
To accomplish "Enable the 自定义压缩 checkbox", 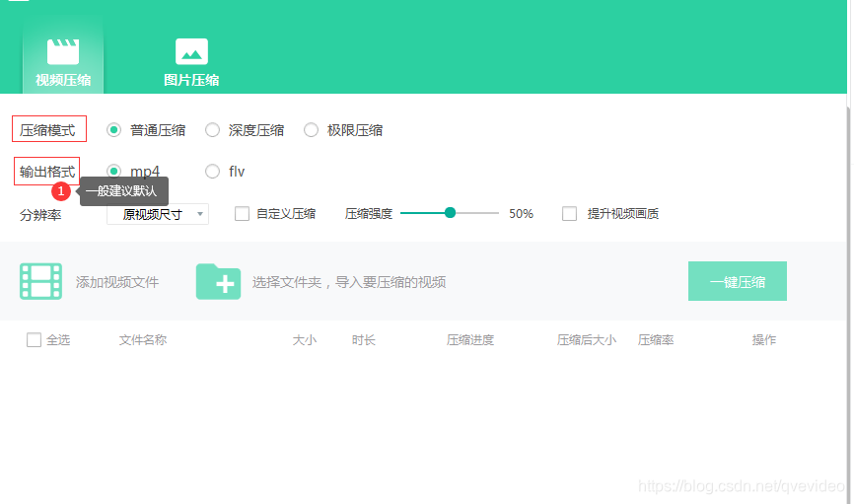I will click(x=242, y=214).
